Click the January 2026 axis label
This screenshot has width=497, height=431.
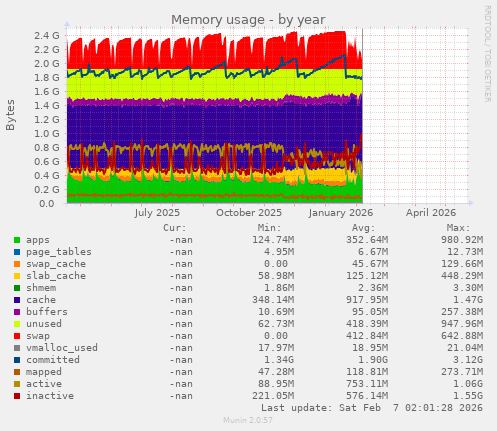tap(340, 213)
